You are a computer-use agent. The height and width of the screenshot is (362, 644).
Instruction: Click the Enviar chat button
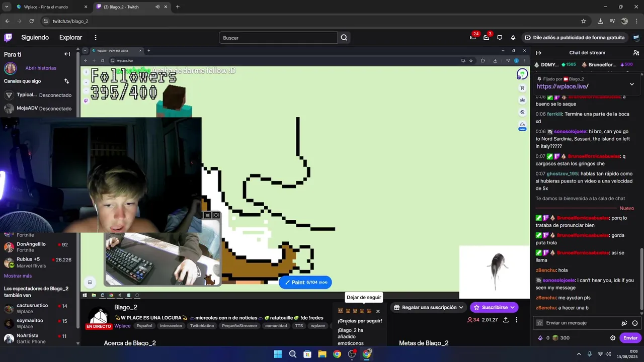coord(630,338)
